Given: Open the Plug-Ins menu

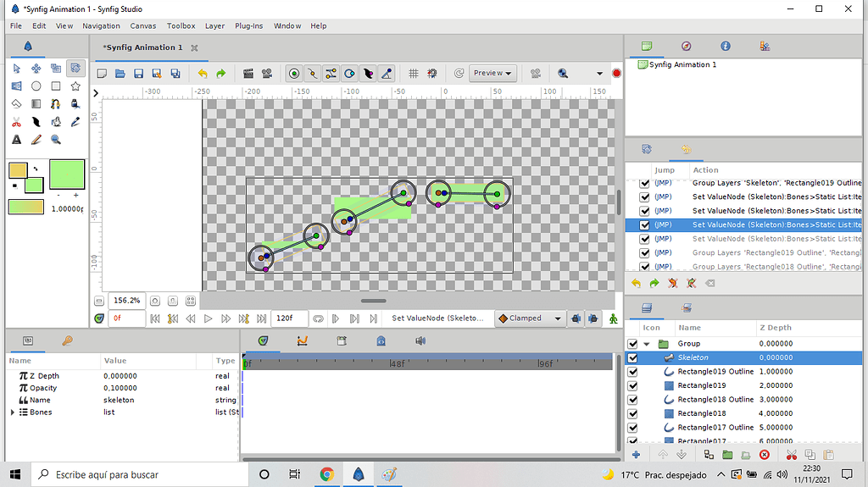Looking at the screenshot, I should 249,26.
